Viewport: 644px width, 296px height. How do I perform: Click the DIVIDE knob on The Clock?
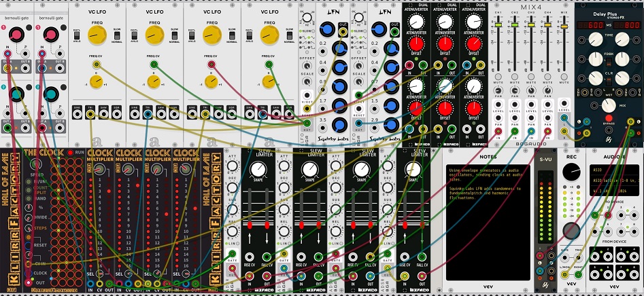[x=28, y=218]
